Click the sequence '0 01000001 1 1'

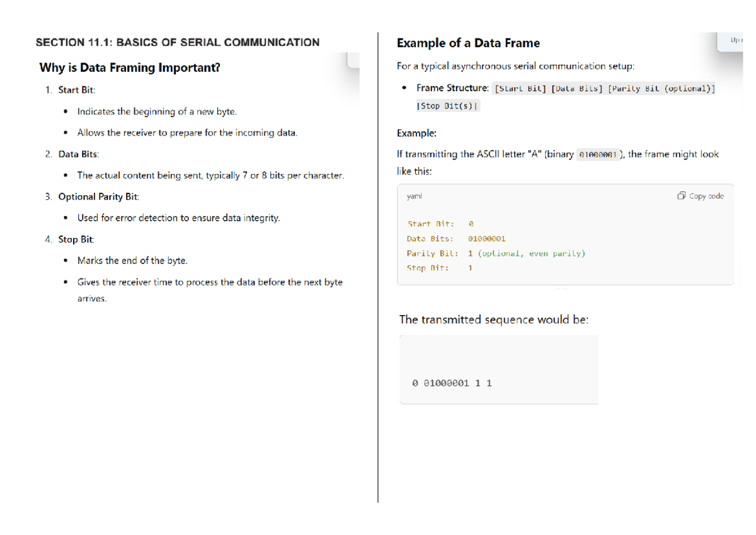click(x=452, y=383)
